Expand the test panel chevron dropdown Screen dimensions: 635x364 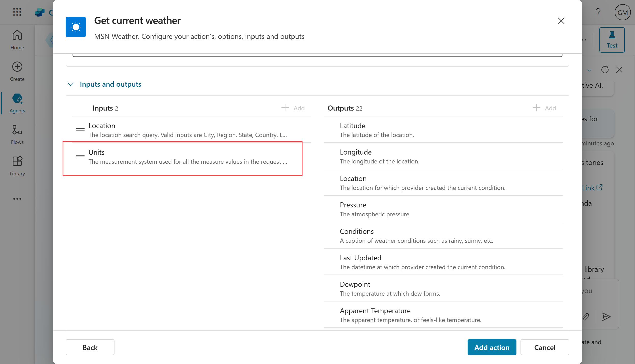point(589,70)
